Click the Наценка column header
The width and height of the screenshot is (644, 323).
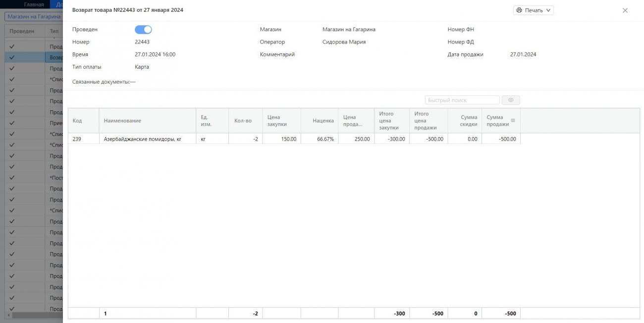tap(323, 121)
